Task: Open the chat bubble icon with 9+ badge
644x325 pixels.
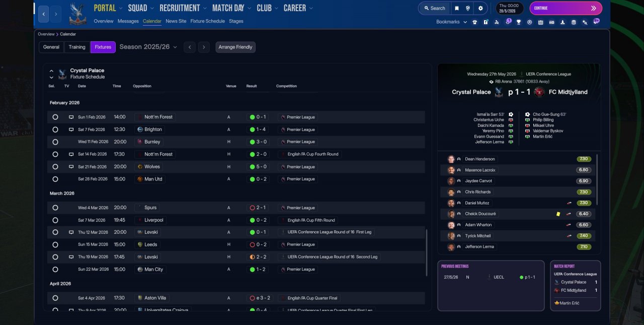Action: pos(596,22)
